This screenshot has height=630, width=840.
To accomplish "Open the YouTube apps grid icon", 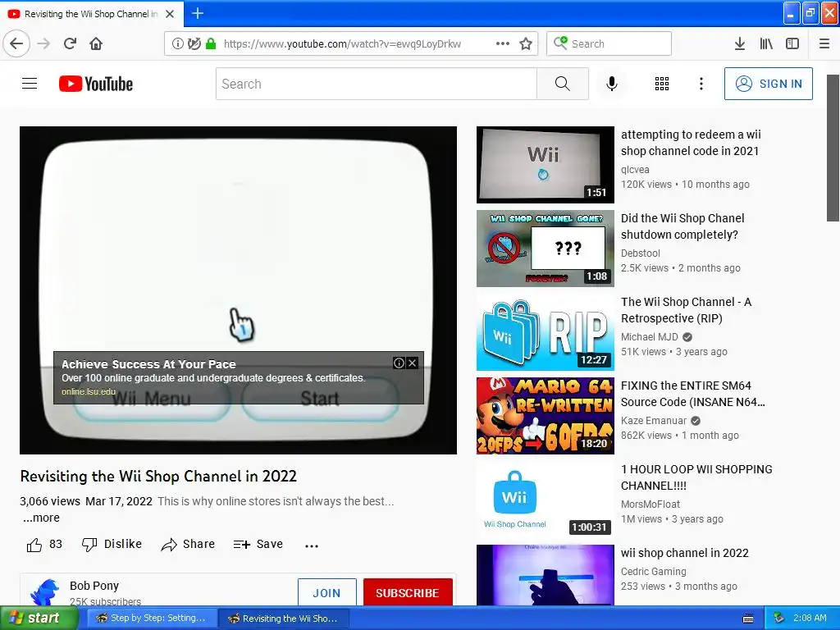I will click(x=662, y=84).
